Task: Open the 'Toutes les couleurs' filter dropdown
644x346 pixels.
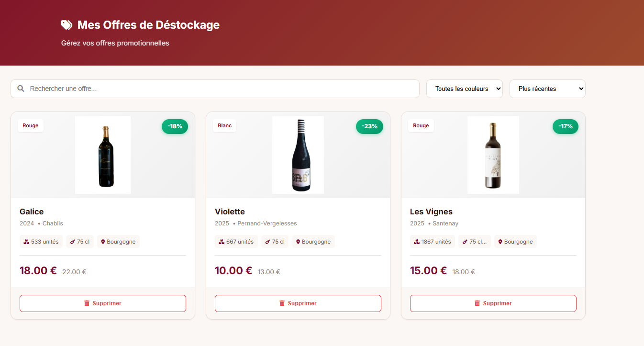Action: [464, 89]
